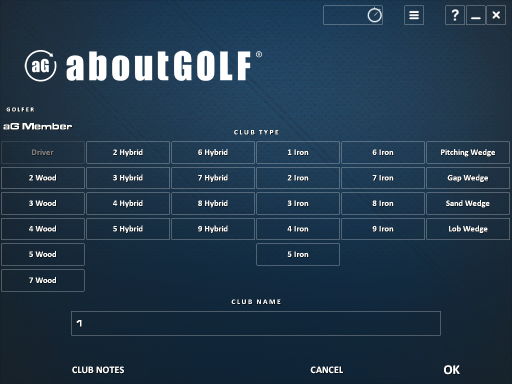Select the 9 Hybrid club type
The width and height of the screenshot is (512, 384).
pyautogui.click(x=213, y=229)
